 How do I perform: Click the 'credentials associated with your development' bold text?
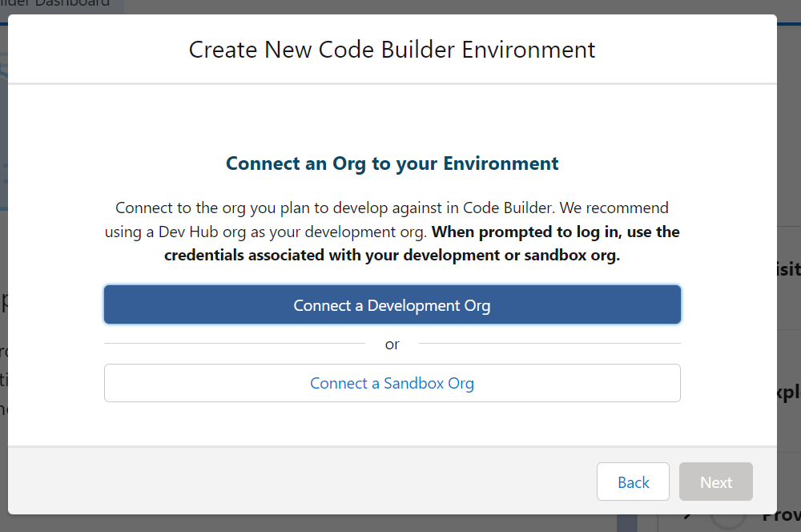[332, 255]
